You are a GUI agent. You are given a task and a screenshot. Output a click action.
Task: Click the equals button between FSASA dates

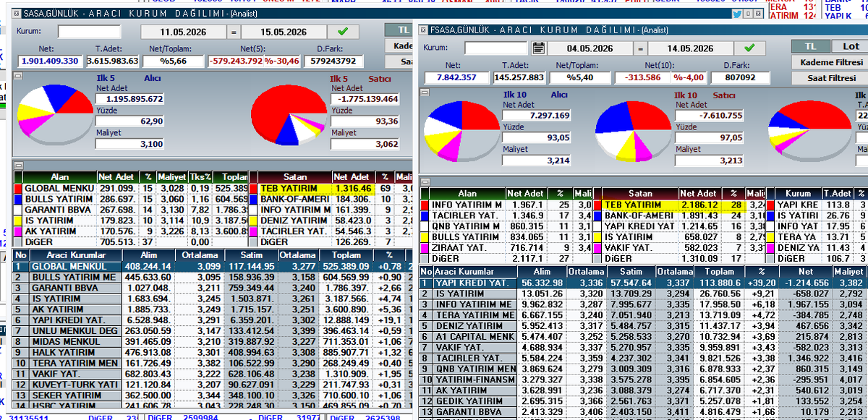coord(640,48)
